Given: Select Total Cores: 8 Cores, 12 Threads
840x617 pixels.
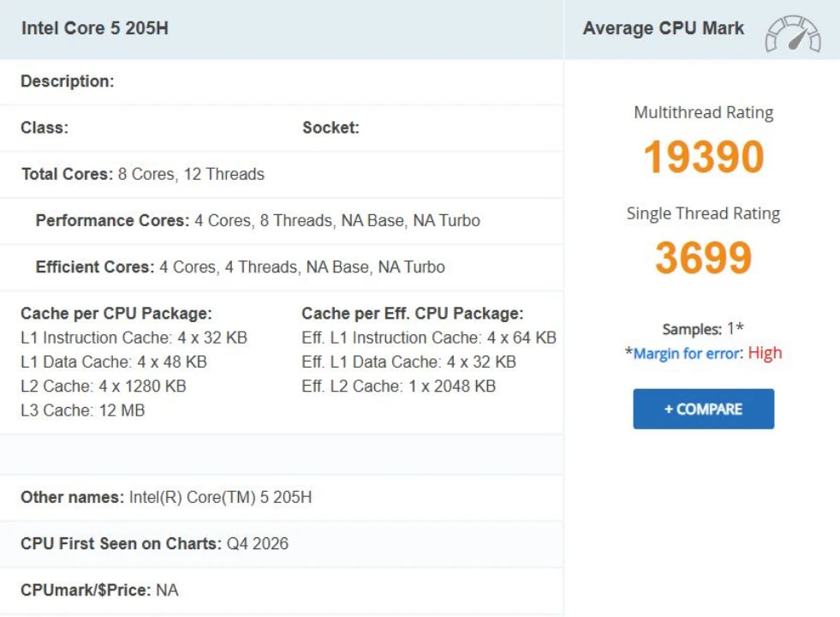Looking at the screenshot, I should 143,174.
